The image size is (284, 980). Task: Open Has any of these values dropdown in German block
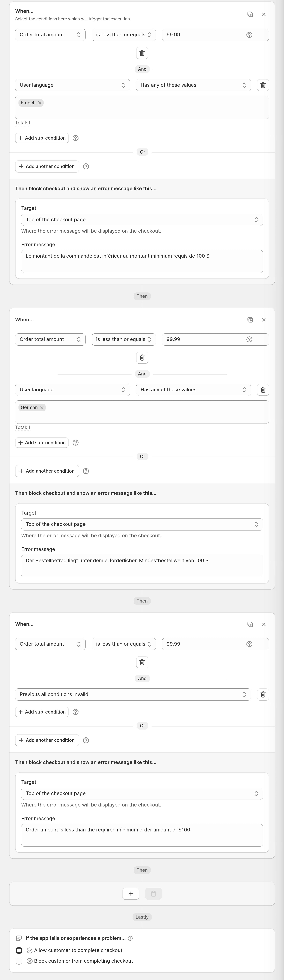(193, 390)
